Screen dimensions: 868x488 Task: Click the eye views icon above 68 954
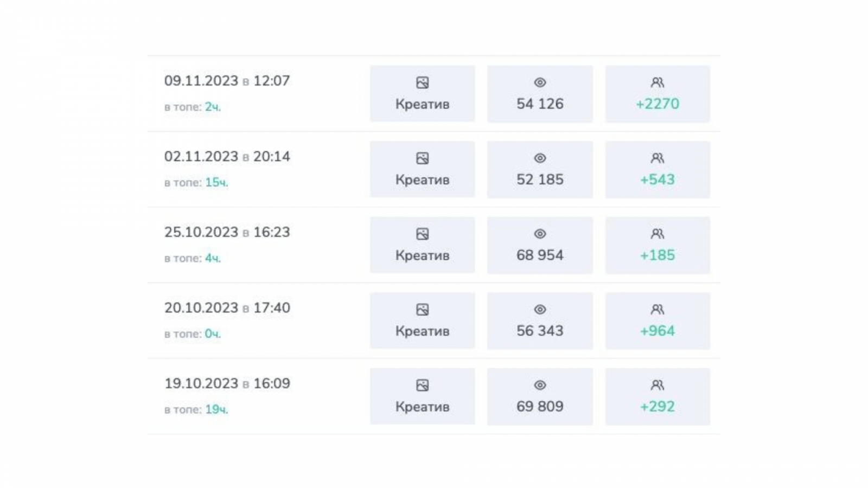tap(540, 234)
